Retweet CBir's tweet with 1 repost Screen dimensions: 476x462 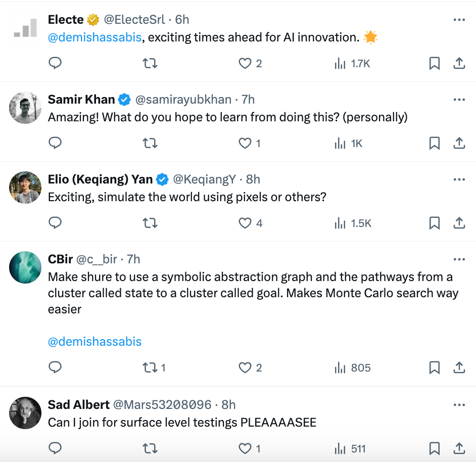(x=150, y=368)
